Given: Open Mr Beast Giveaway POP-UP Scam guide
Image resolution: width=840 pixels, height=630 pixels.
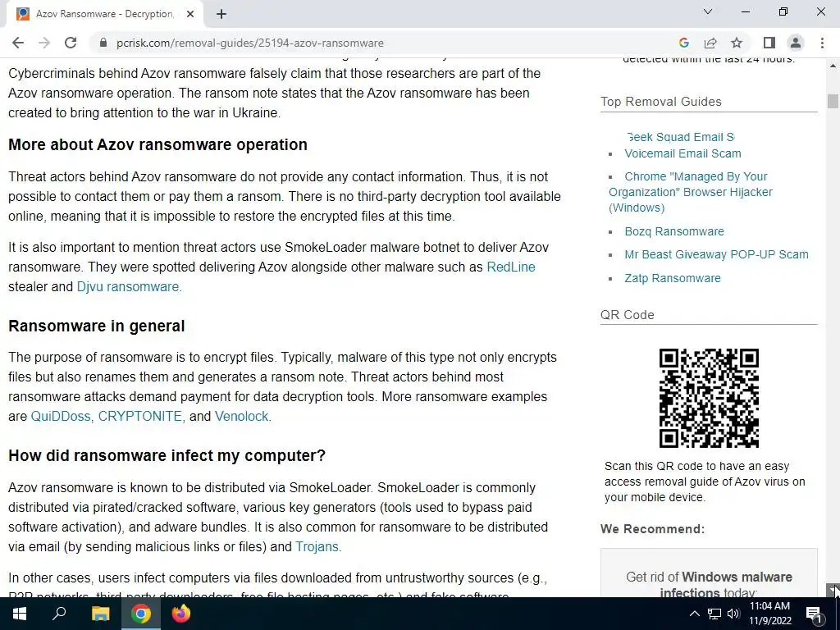Looking at the screenshot, I should click(x=716, y=254).
